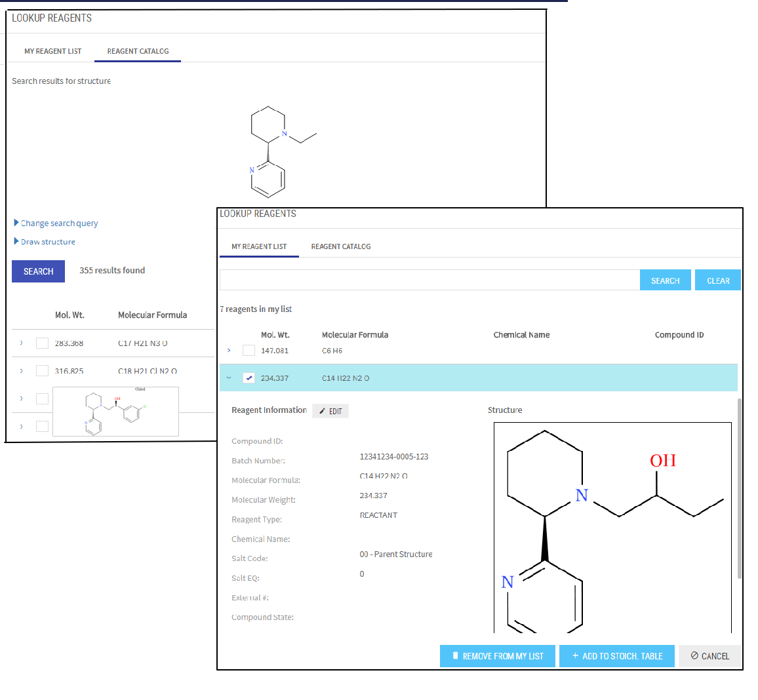Click the Change search query triangle icon
The height and width of the screenshot is (700, 758).
pyautogui.click(x=16, y=223)
